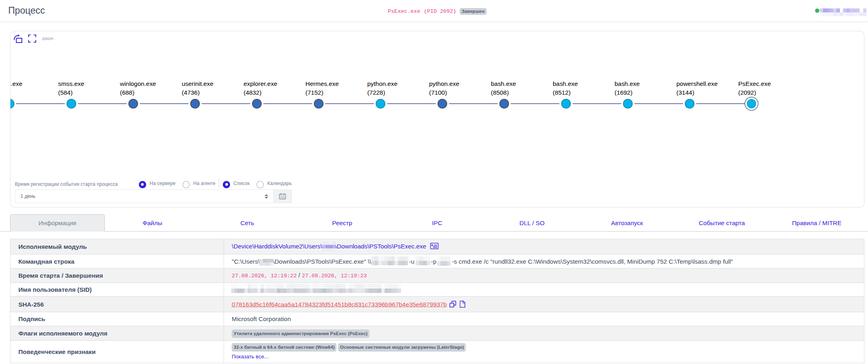868x364 pixels.
Task: Open the Реестр tab
Action: [342, 223]
